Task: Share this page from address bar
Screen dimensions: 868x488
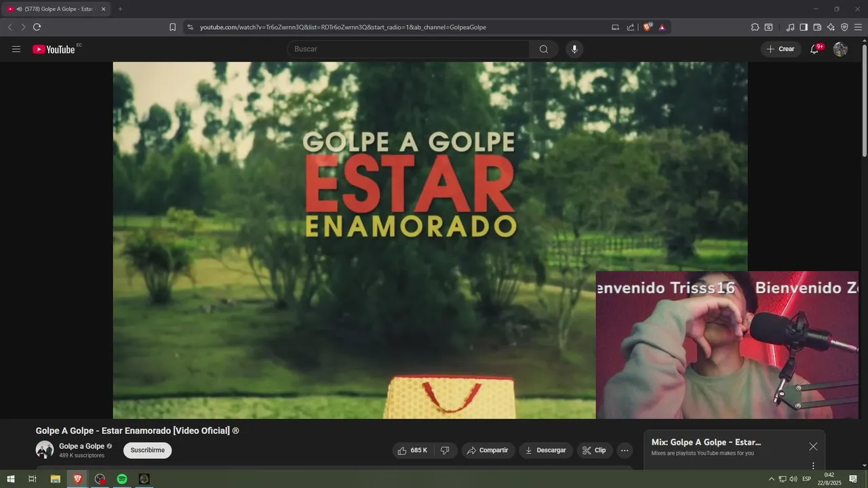Action: (x=631, y=27)
